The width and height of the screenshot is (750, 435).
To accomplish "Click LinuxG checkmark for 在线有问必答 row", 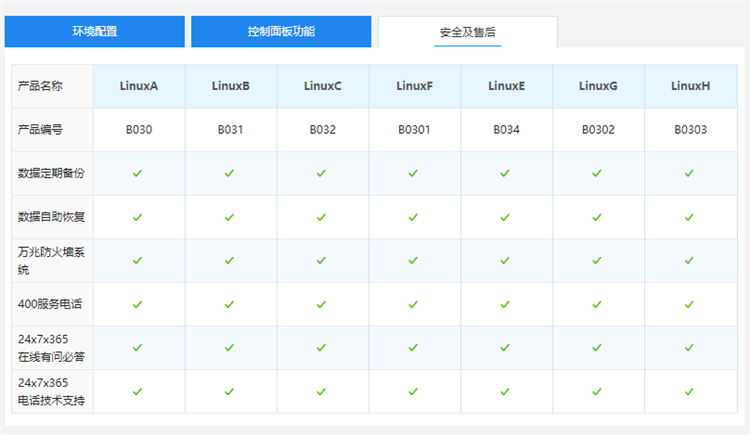I will pyautogui.click(x=597, y=348).
